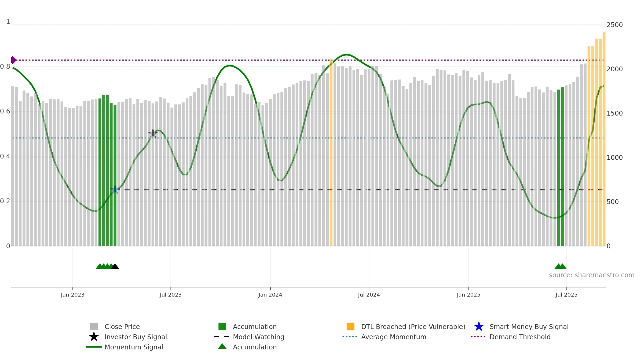The image size is (644, 362).
Task: Click the Jul 2024 axis label
Action: click(369, 295)
